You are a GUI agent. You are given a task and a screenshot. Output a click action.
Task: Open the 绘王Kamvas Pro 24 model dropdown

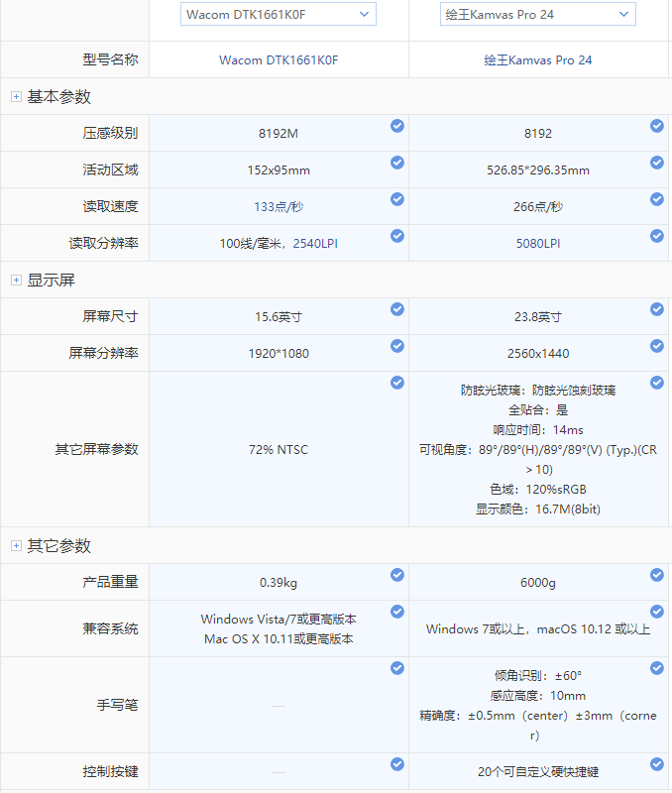point(538,14)
